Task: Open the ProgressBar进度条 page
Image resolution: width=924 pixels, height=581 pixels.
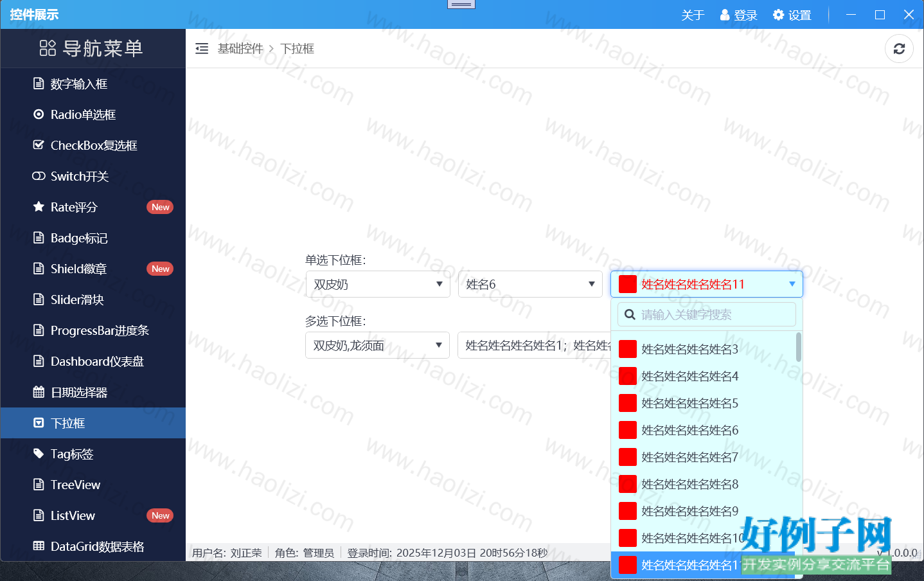Action: pyautogui.click(x=93, y=330)
